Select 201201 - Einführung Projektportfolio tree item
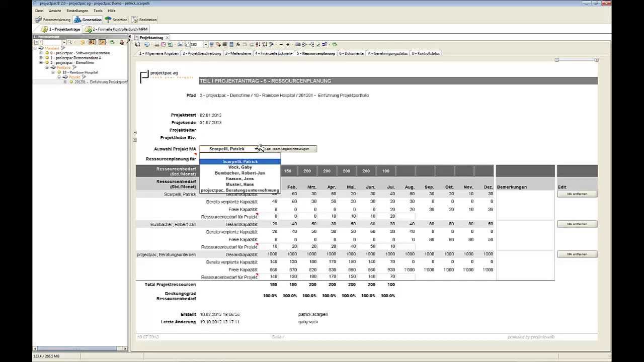 [x=101, y=82]
